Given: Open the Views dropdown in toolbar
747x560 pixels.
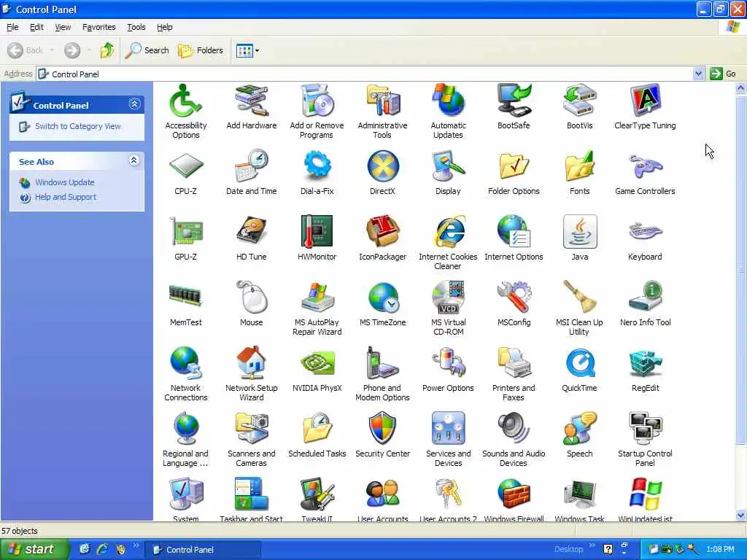Looking at the screenshot, I should 248,50.
